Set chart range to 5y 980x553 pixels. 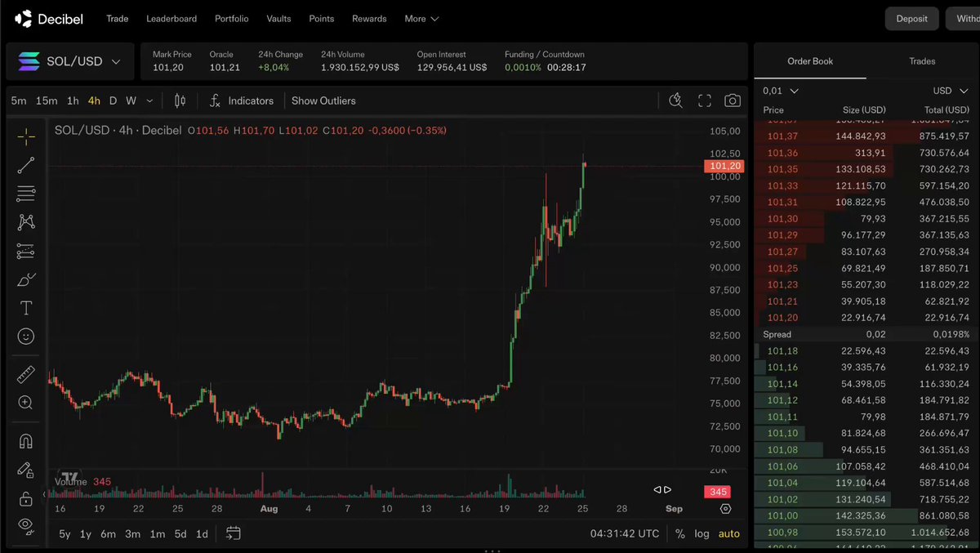click(65, 533)
